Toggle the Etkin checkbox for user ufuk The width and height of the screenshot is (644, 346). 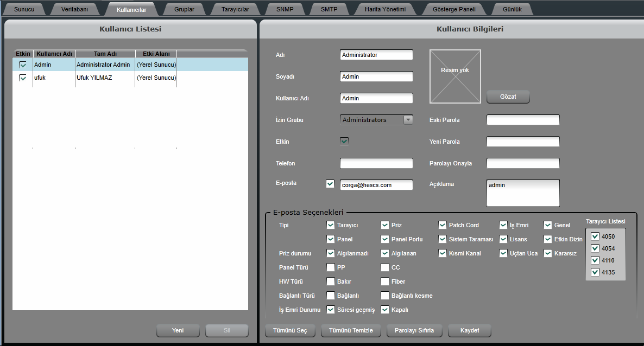23,78
